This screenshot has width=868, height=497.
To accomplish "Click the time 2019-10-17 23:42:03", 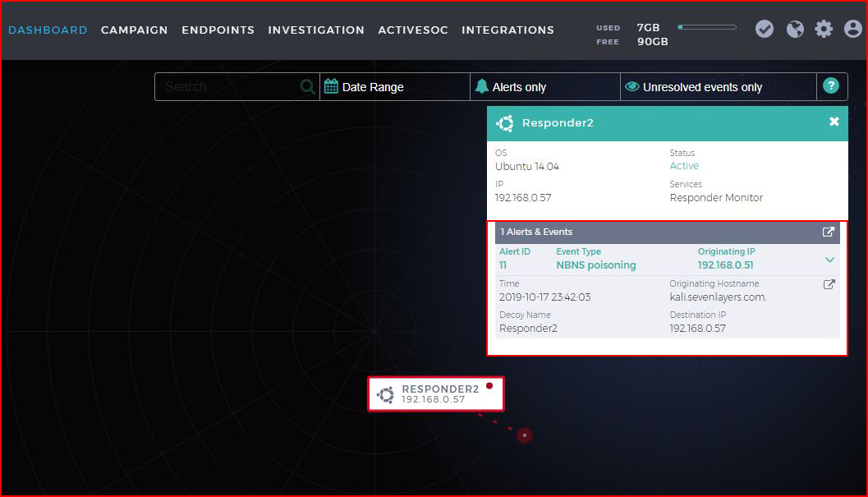I will 544,297.
